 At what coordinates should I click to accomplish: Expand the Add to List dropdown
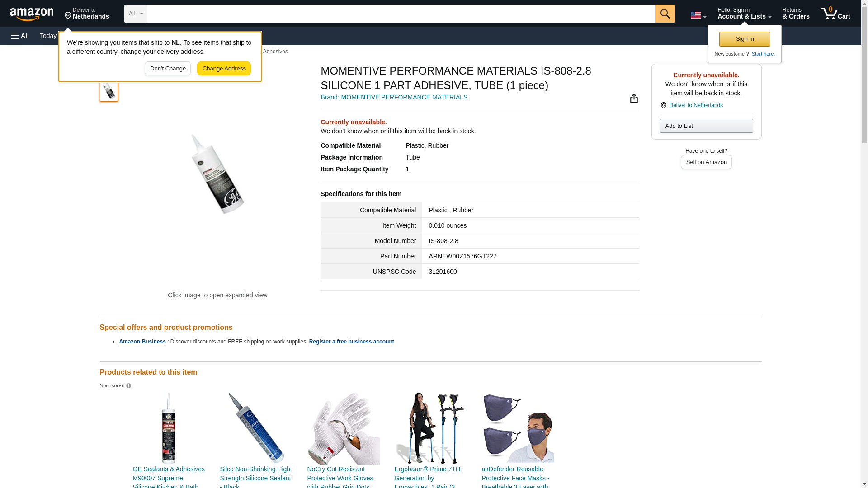coord(706,126)
